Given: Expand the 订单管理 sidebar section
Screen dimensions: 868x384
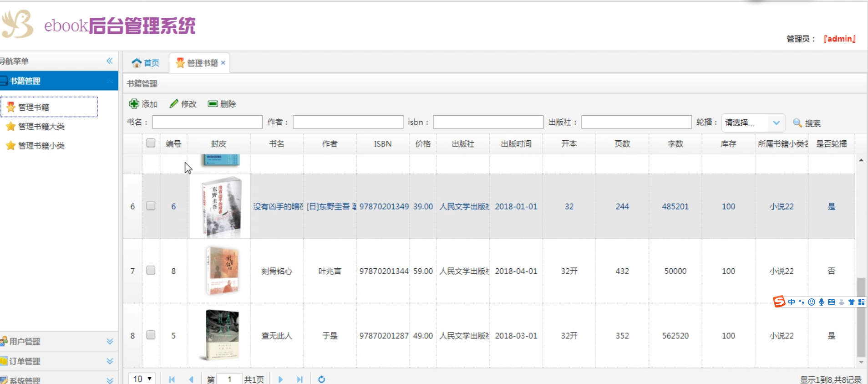Looking at the screenshot, I should [110, 361].
